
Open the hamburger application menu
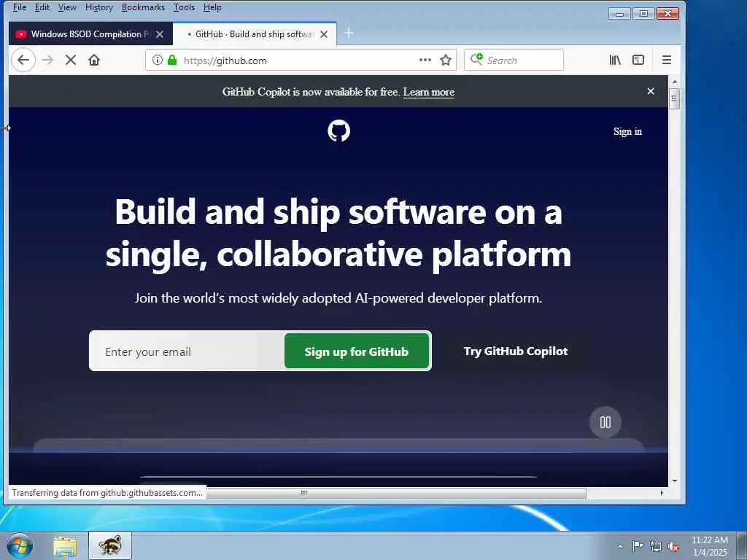coord(667,60)
